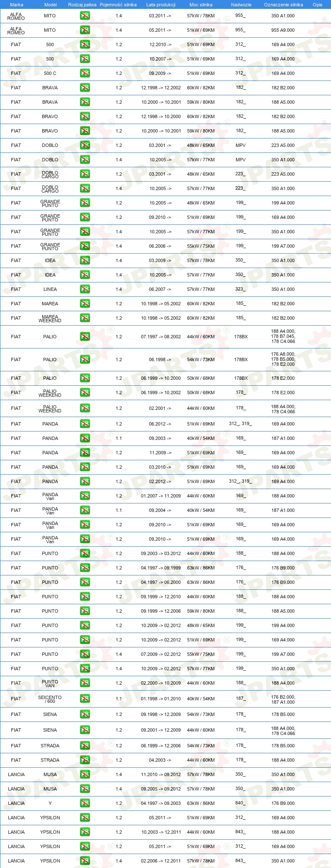Click the Moc silnika column header
The height and width of the screenshot is (868, 331).
[201, 5]
